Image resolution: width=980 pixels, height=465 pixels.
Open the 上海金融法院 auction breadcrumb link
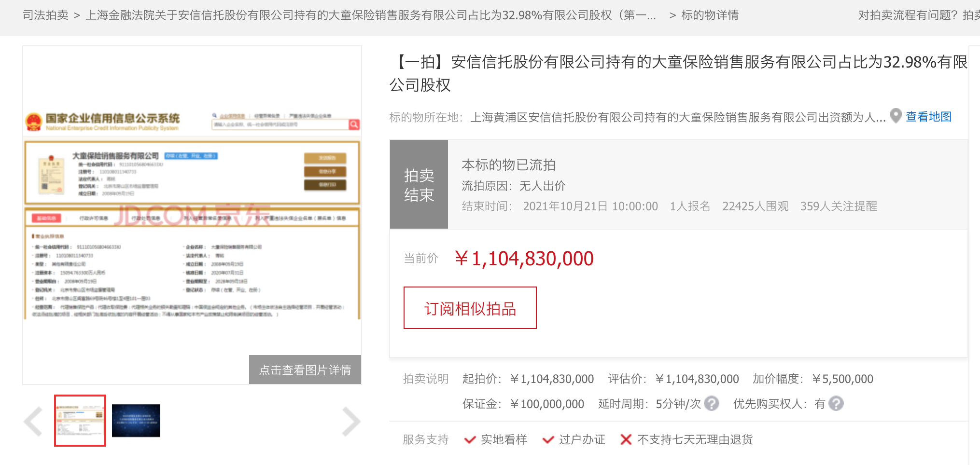[x=370, y=15]
